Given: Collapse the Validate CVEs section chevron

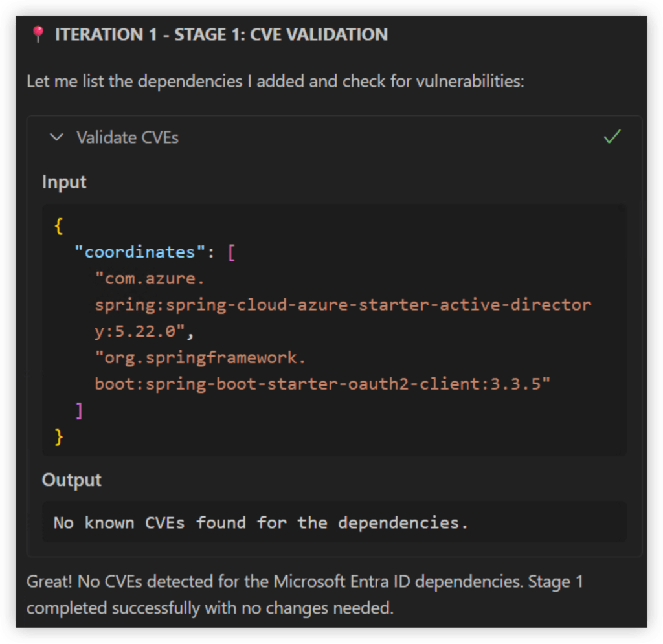Looking at the screenshot, I should pos(57,137).
